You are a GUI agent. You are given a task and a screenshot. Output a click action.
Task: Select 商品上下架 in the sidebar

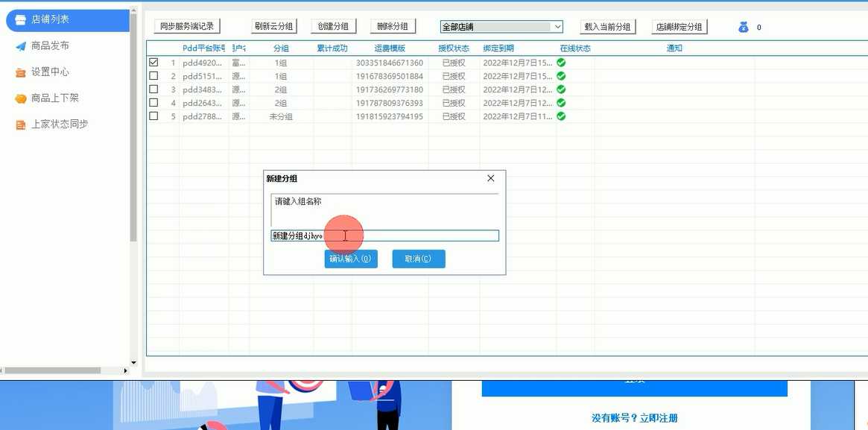point(54,98)
